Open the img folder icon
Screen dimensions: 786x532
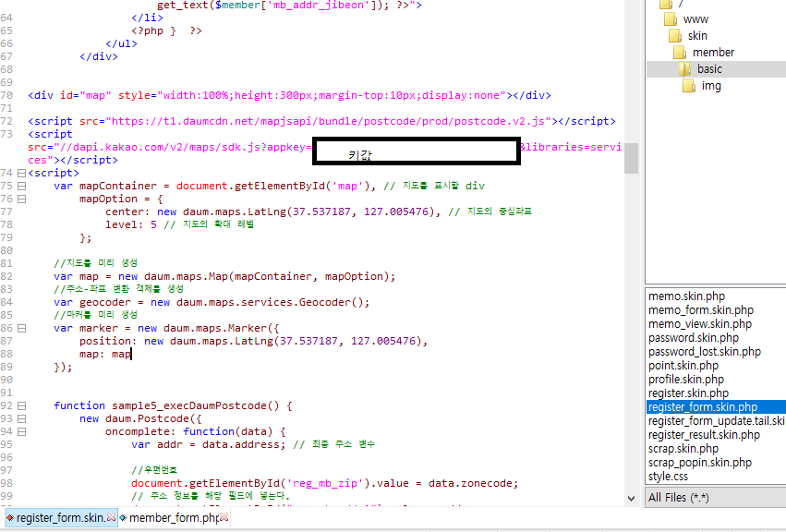(x=689, y=86)
